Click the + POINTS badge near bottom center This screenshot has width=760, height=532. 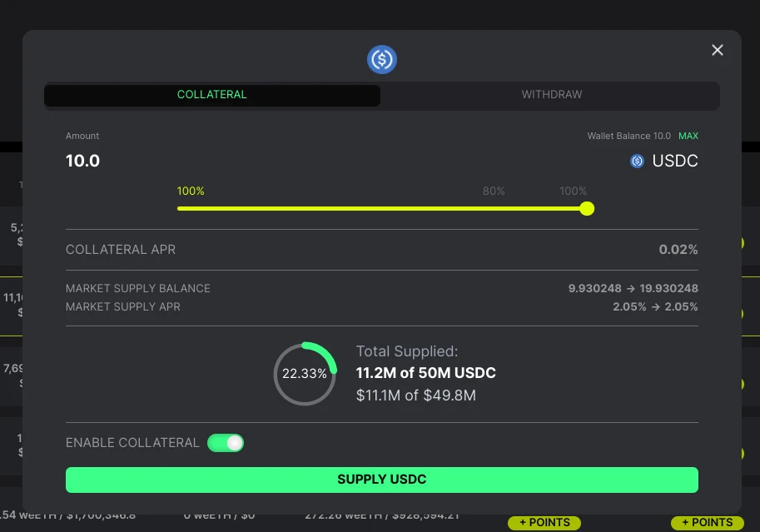click(x=544, y=522)
